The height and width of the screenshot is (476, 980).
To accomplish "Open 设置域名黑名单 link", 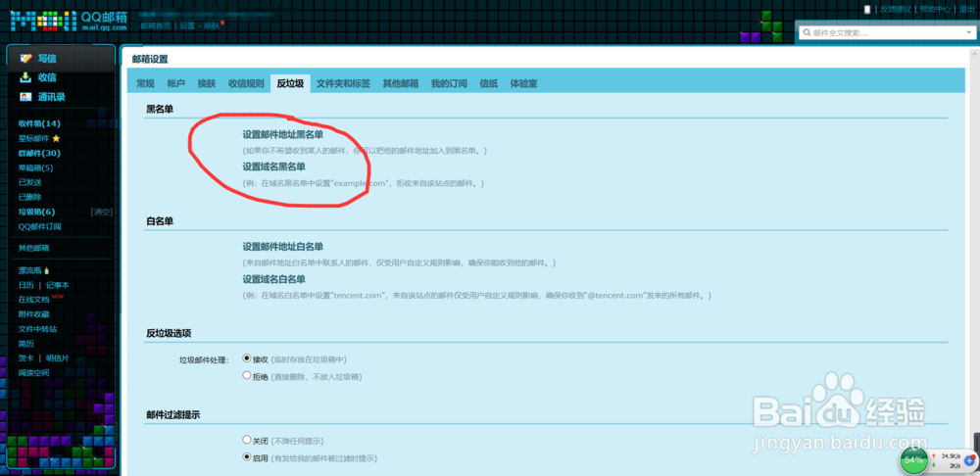I will tap(273, 167).
